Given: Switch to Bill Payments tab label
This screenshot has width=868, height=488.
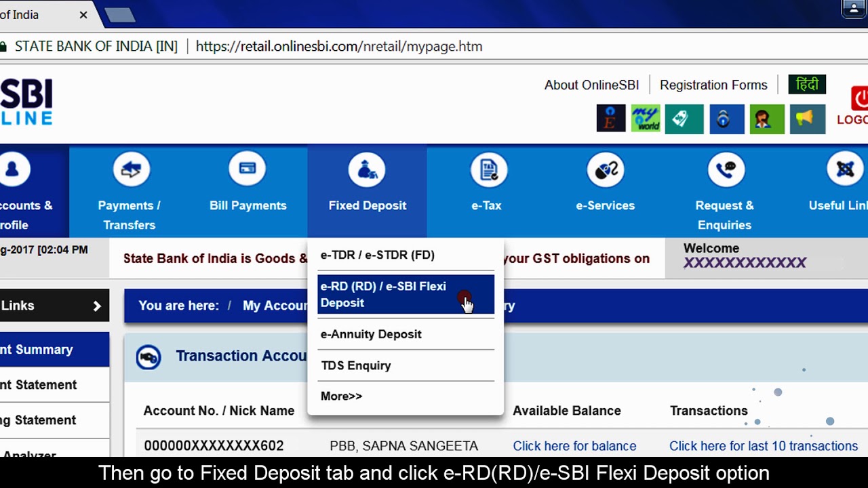Looking at the screenshot, I should (248, 205).
